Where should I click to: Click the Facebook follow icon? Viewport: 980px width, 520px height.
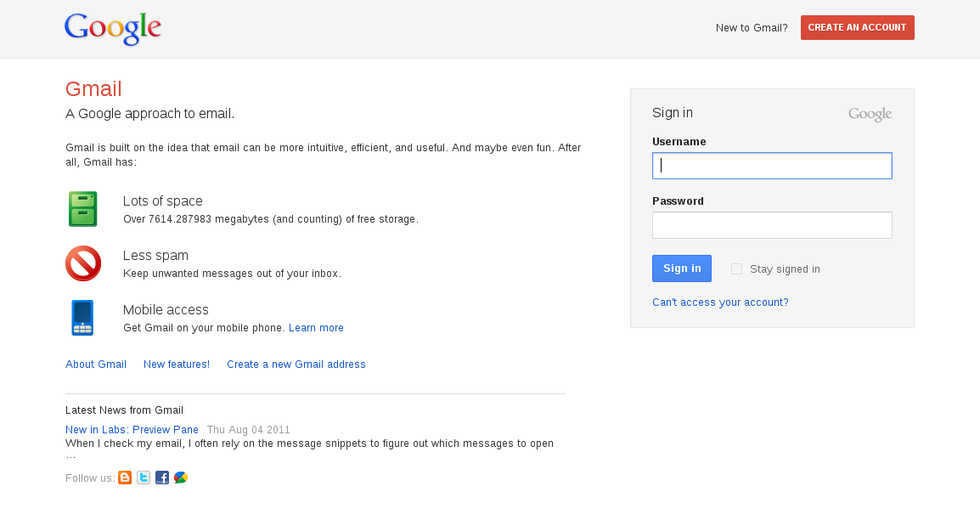pos(162,478)
